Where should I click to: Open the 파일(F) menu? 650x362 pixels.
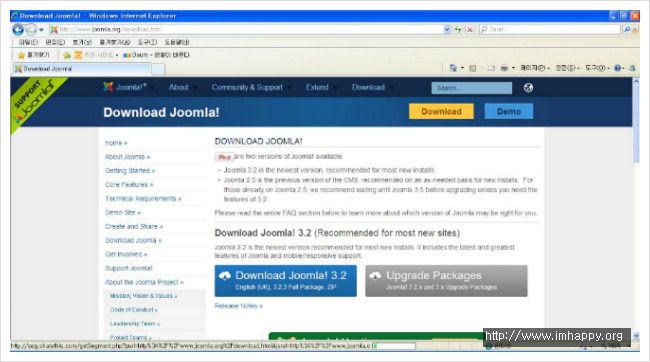tap(28, 42)
